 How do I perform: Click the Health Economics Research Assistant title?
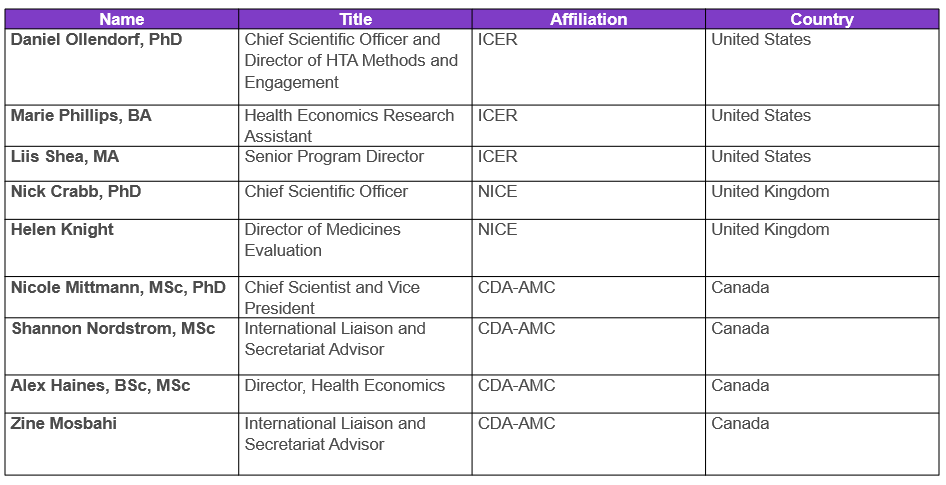[349, 126]
